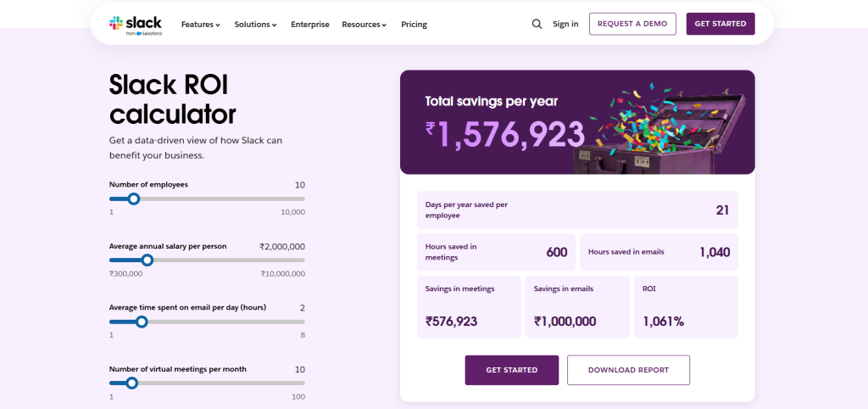This screenshot has width=868, height=409.
Task: Click the Sign in link
Action: tap(565, 24)
